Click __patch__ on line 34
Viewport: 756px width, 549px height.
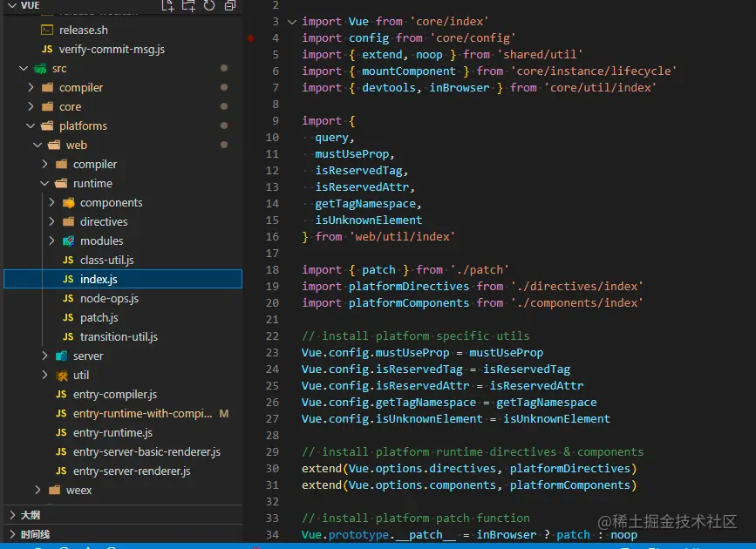426,535
